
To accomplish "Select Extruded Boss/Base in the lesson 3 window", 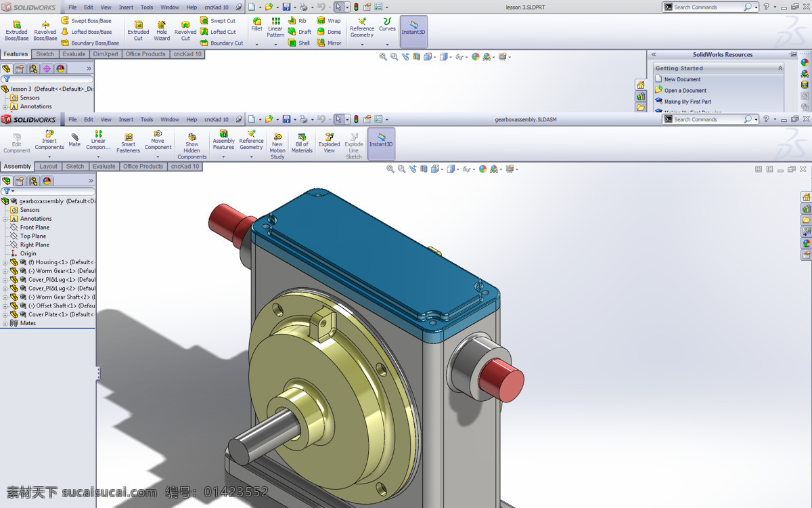I will click(x=17, y=30).
